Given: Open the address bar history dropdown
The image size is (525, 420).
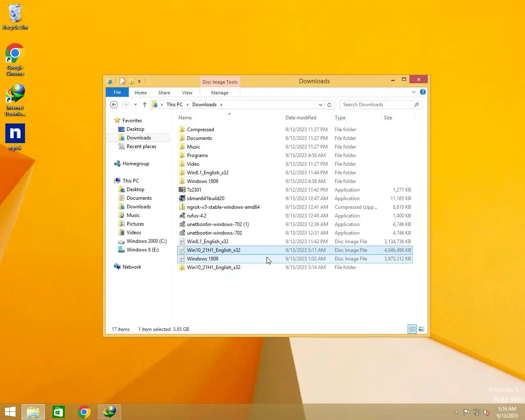Looking at the screenshot, I should 320,105.
